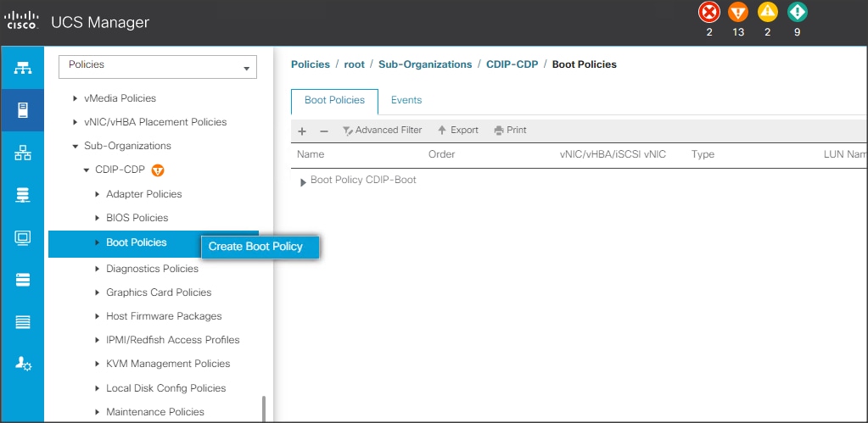Click the yellow minor faults icon

pyautogui.click(x=767, y=12)
